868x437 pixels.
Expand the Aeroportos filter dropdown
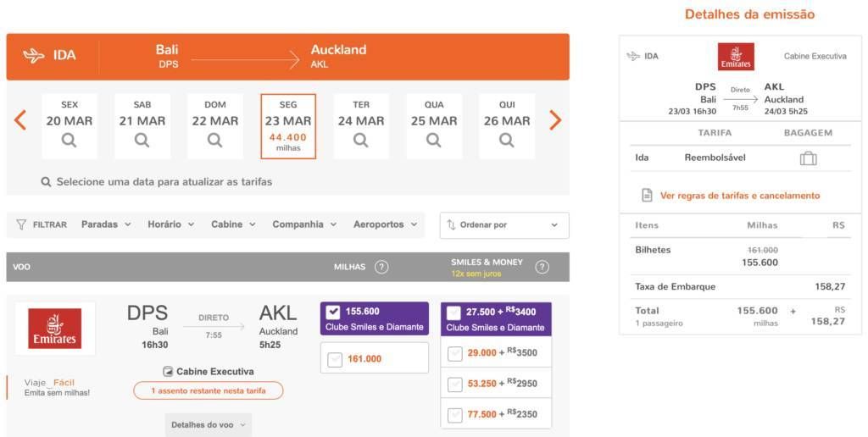click(x=386, y=224)
